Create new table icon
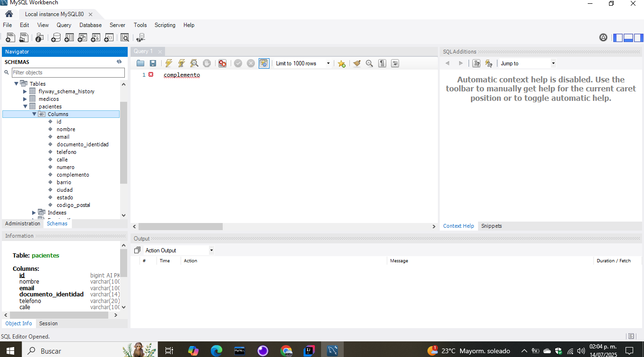644x357 pixels. [x=69, y=37]
